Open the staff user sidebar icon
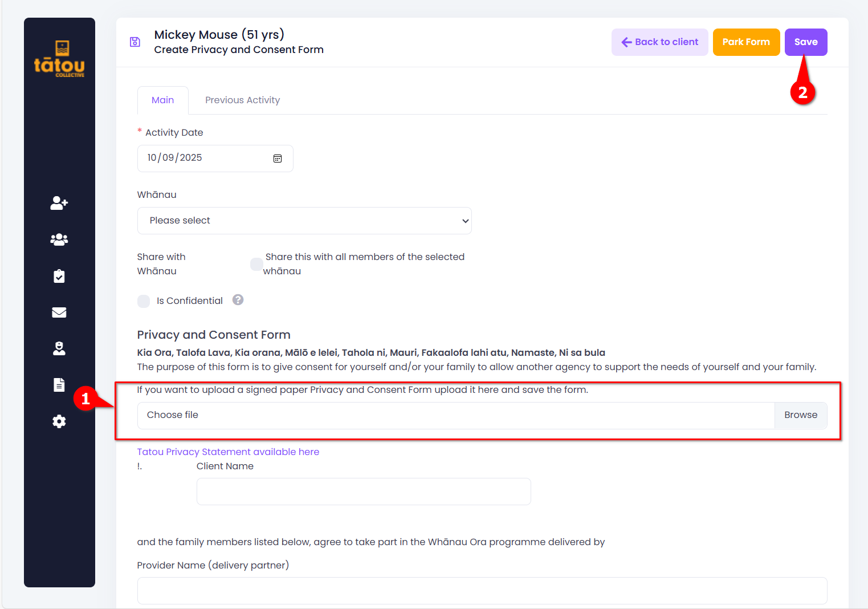 click(x=59, y=348)
